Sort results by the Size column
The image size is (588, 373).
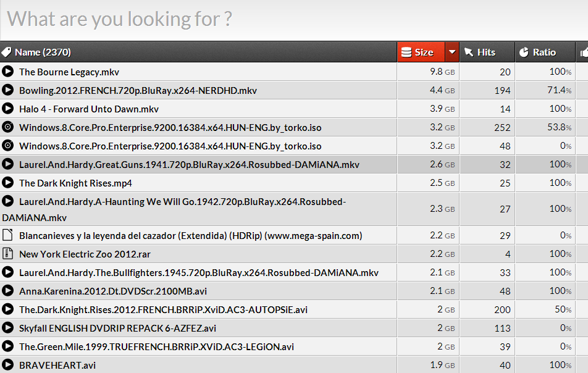(421, 52)
